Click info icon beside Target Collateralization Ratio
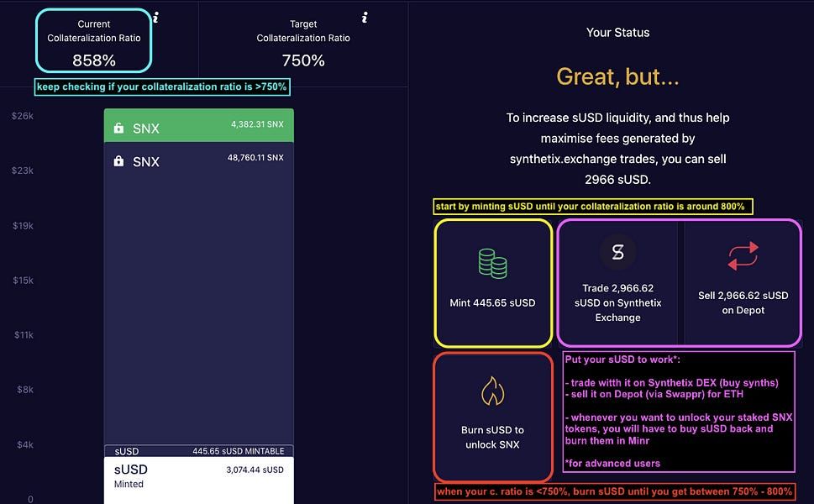Image resolution: width=814 pixels, height=504 pixels. pos(365,18)
